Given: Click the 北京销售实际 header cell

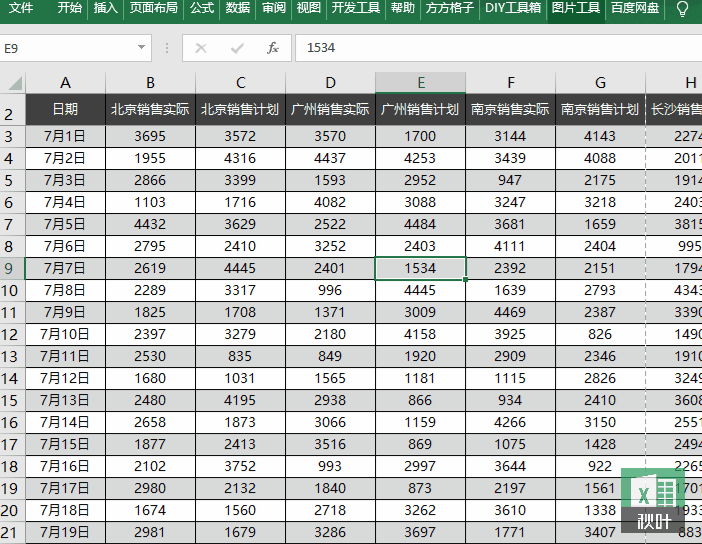Looking at the screenshot, I should (x=150, y=109).
